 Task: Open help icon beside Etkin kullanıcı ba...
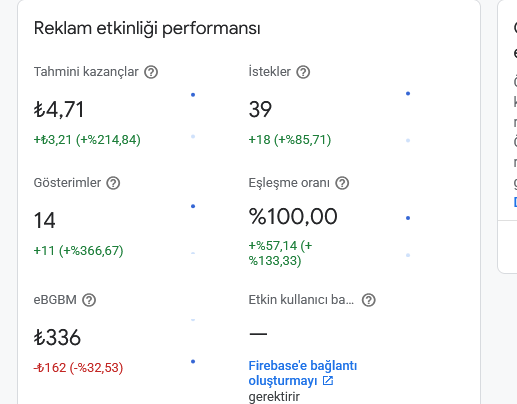(369, 300)
